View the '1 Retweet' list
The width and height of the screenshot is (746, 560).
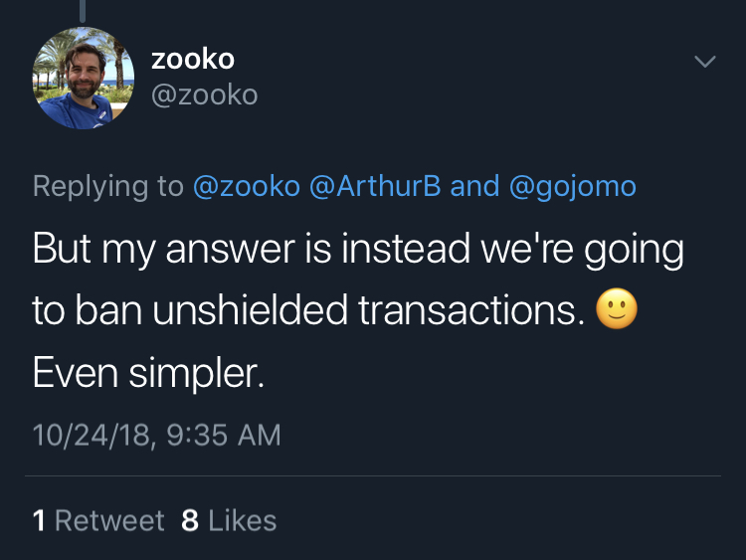tap(98, 520)
